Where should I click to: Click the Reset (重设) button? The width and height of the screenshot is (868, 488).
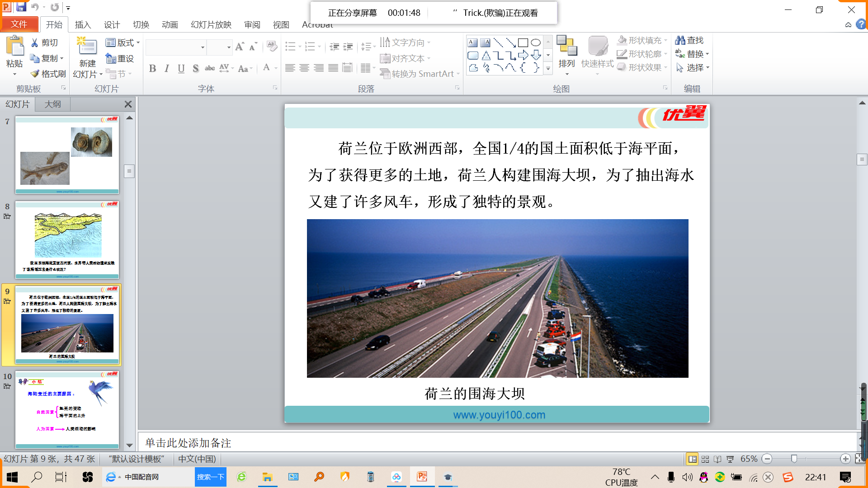click(x=120, y=59)
